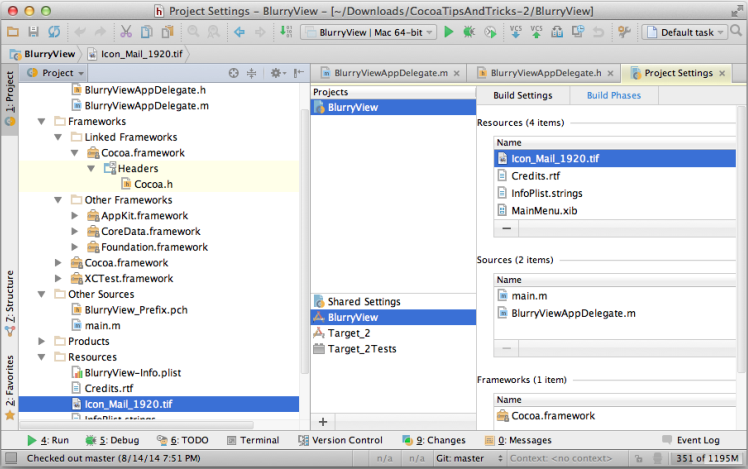Toggle the 1: Project side panel
Image resolution: width=748 pixels, height=469 pixels.
pos(10,99)
